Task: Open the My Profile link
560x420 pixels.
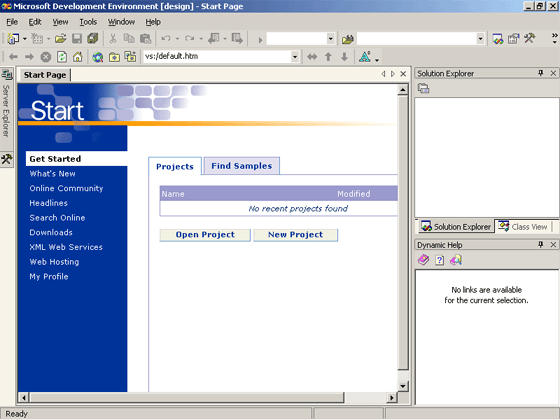Action: [x=49, y=277]
